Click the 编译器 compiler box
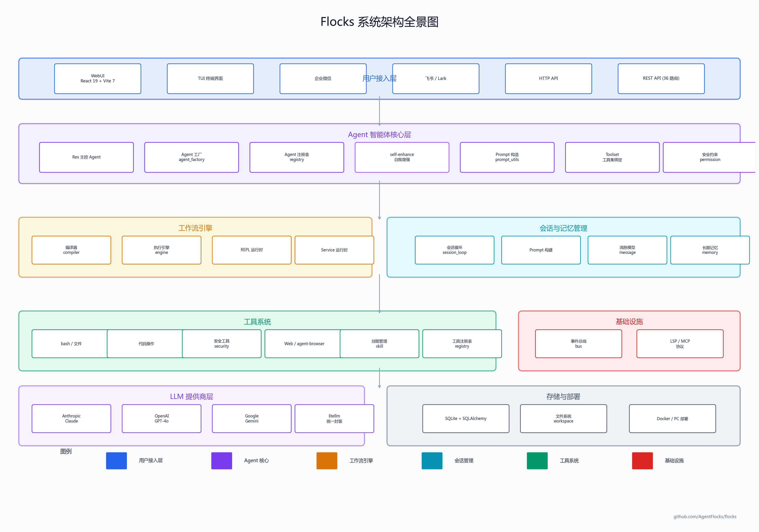759x532 pixels. [x=71, y=250]
